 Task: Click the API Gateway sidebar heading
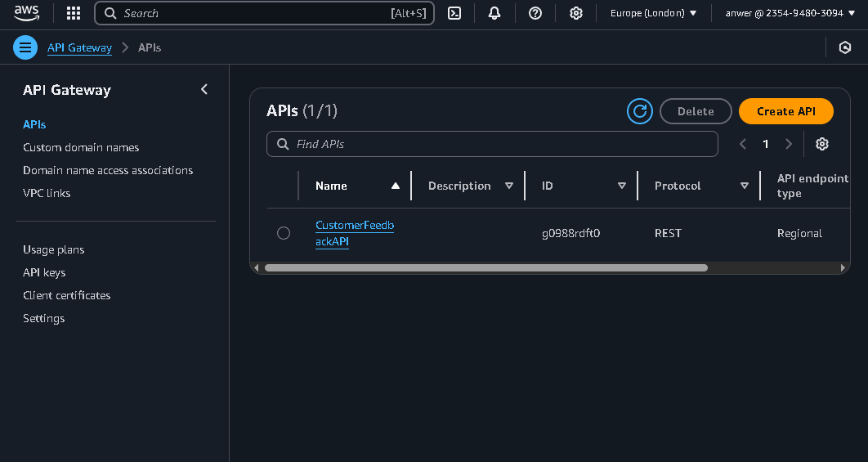point(67,90)
